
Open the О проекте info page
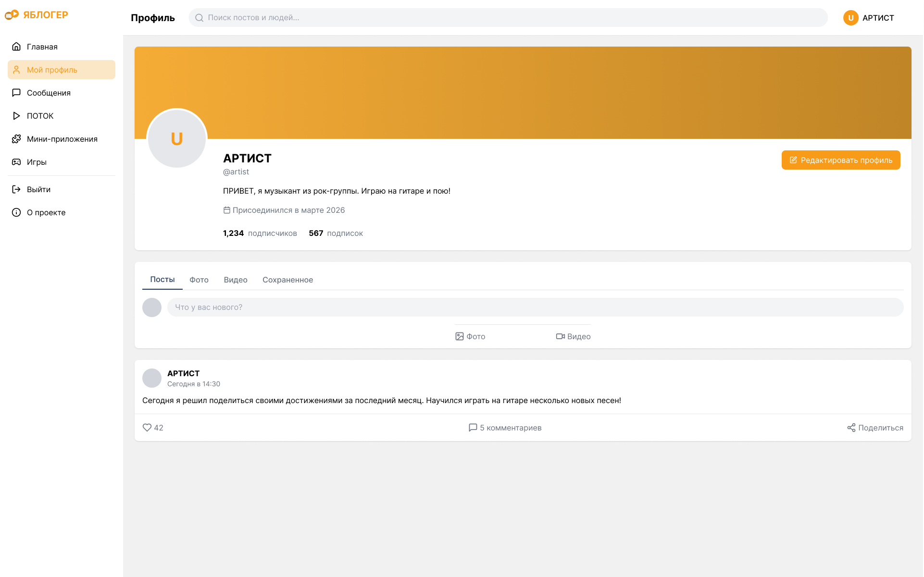coord(46,212)
